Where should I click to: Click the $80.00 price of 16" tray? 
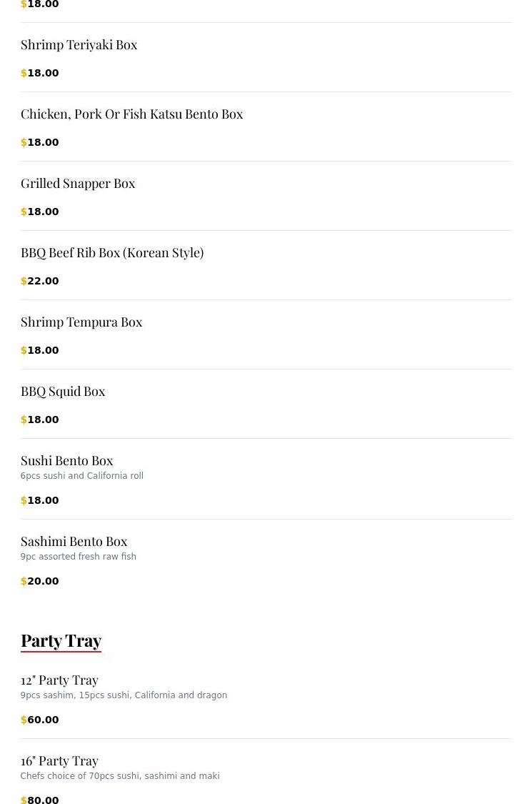[x=39, y=800]
